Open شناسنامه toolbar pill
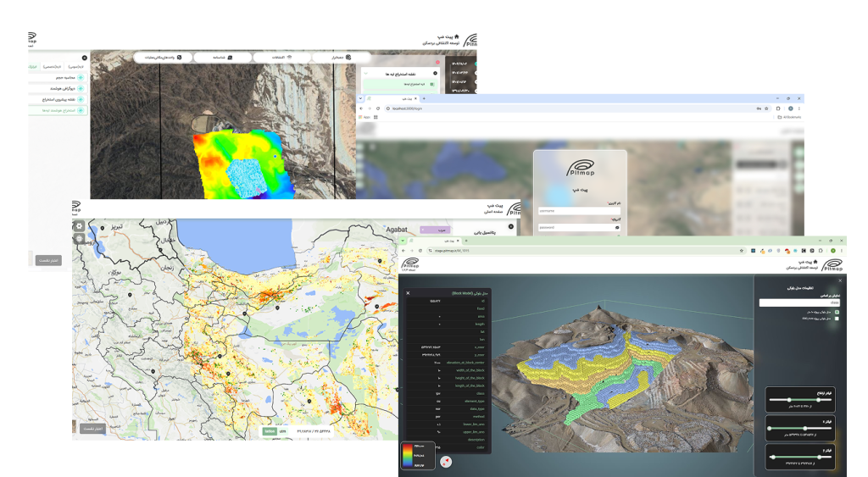Screen dimensions: 868x477 223,57
